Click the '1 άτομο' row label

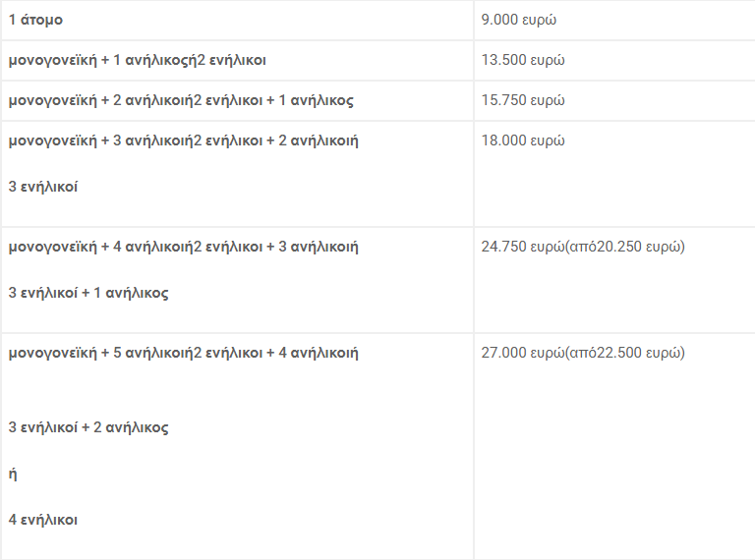click(35, 20)
